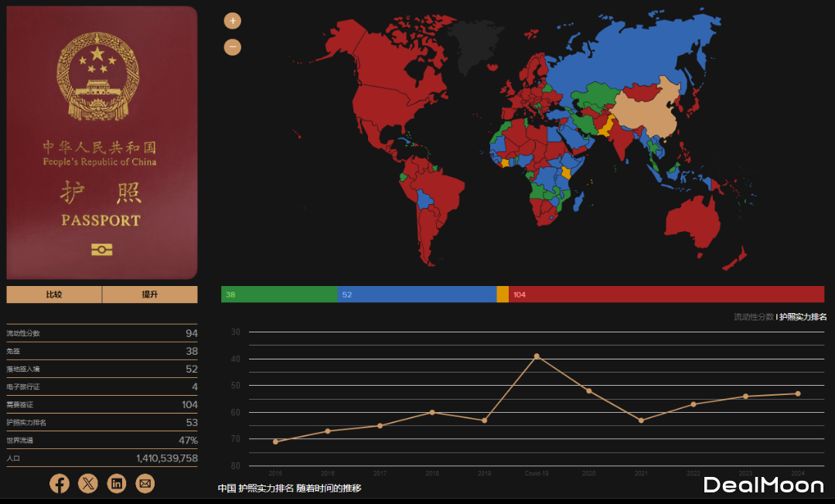
Task: Share on Facebook icon
Action: pos(60,484)
